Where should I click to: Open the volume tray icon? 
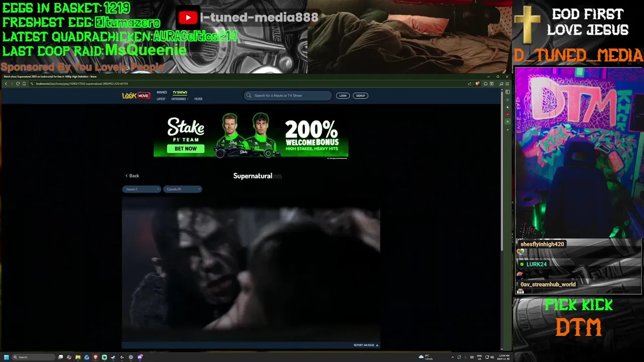tap(492, 357)
